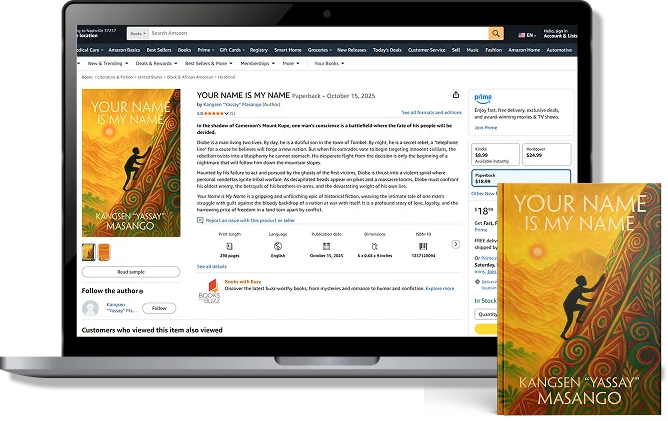Expand the More dropdown in books bar
Viewport: 668px width, 421px height.
coord(291,63)
